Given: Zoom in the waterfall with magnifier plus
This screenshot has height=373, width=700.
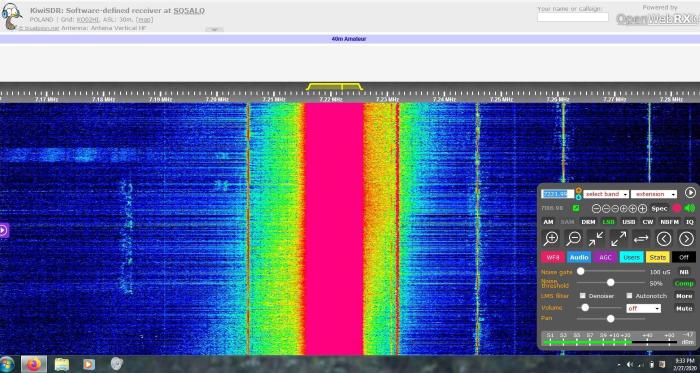Looking at the screenshot, I should click(551, 239).
